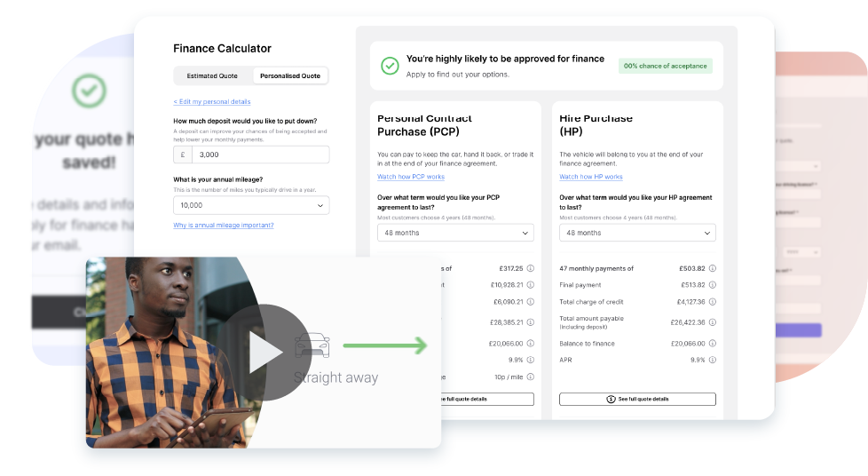Expand the PCP term 48 months dropdown
Screen dimensions: 868x476
pos(455,233)
